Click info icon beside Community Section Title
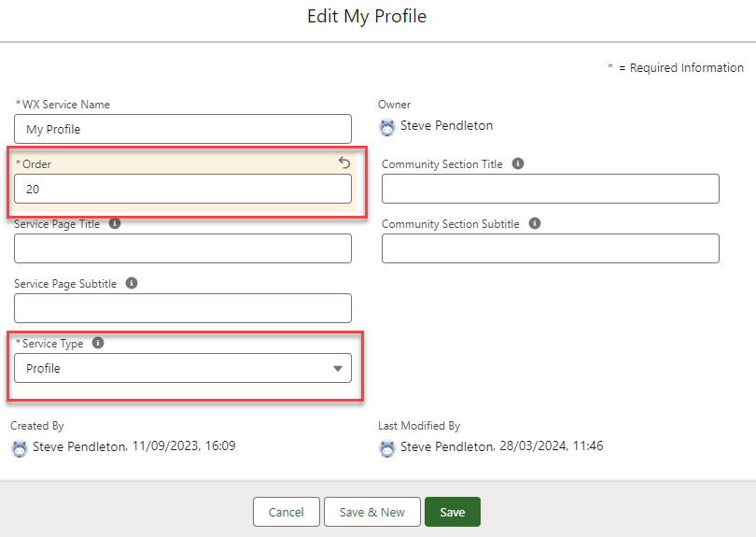Image resolution: width=756 pixels, height=537 pixels. [x=518, y=163]
